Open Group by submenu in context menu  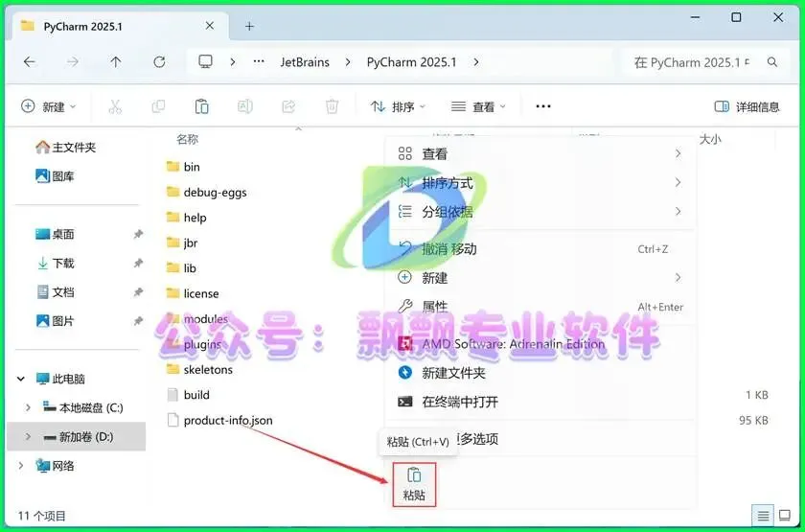(540, 212)
